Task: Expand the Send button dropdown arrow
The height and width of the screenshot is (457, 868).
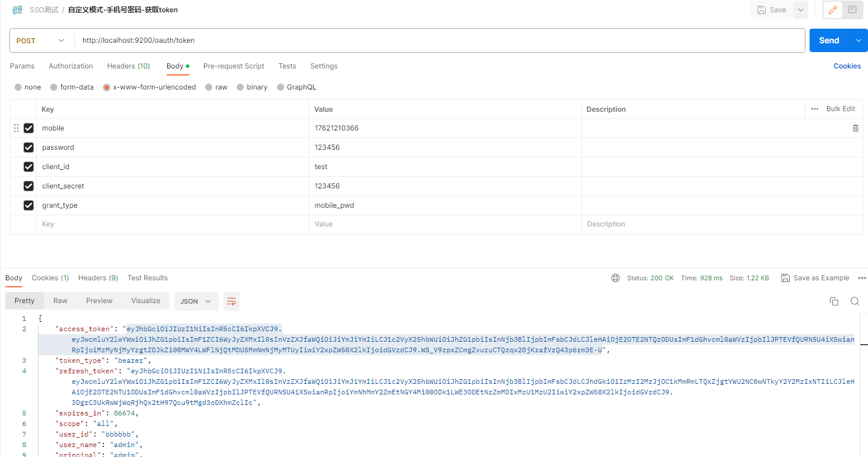Action: [x=859, y=40]
